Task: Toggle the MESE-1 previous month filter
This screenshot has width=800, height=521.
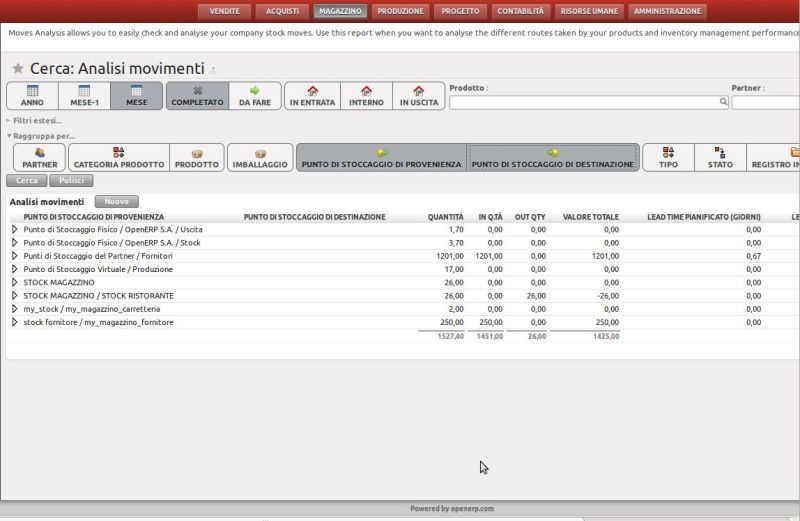Action: [x=84, y=96]
